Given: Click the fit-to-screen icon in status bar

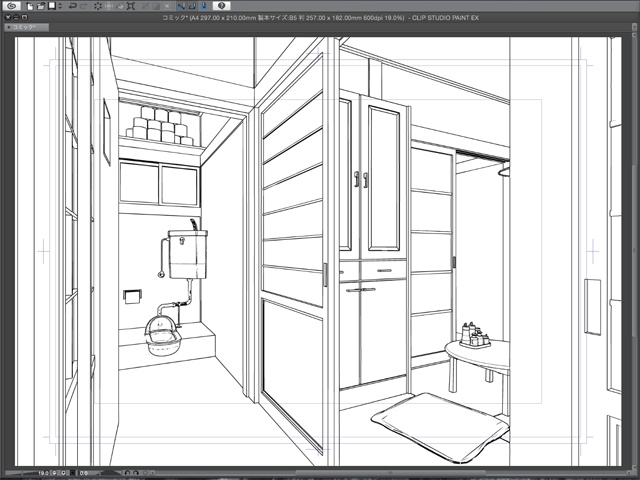Looking at the screenshot, I should [72, 473].
